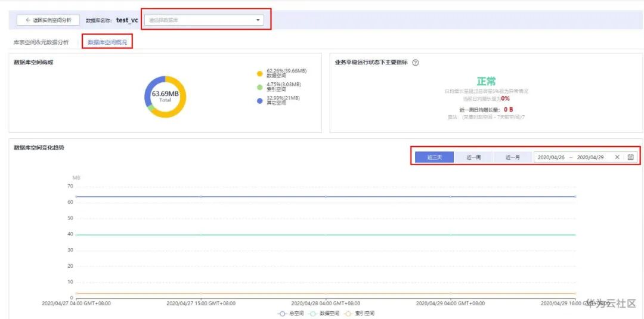
Task: Click the dropdown arrow of the database selector
Action: (x=258, y=20)
